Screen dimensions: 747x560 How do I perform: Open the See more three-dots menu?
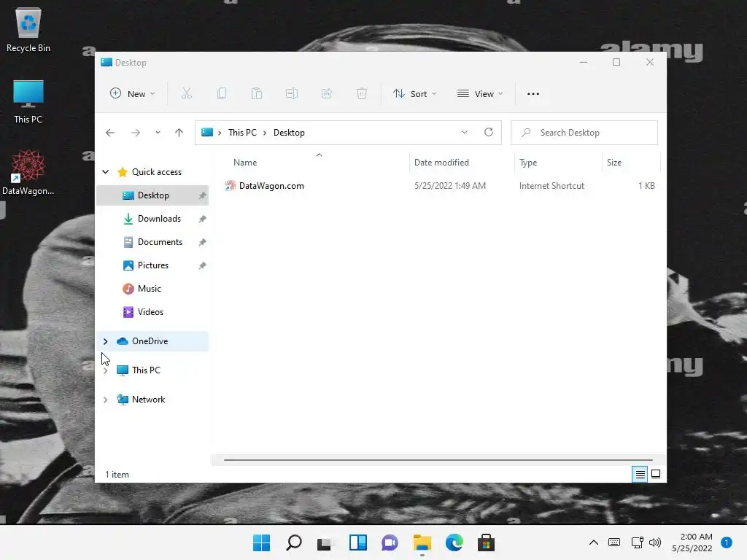pyautogui.click(x=533, y=94)
